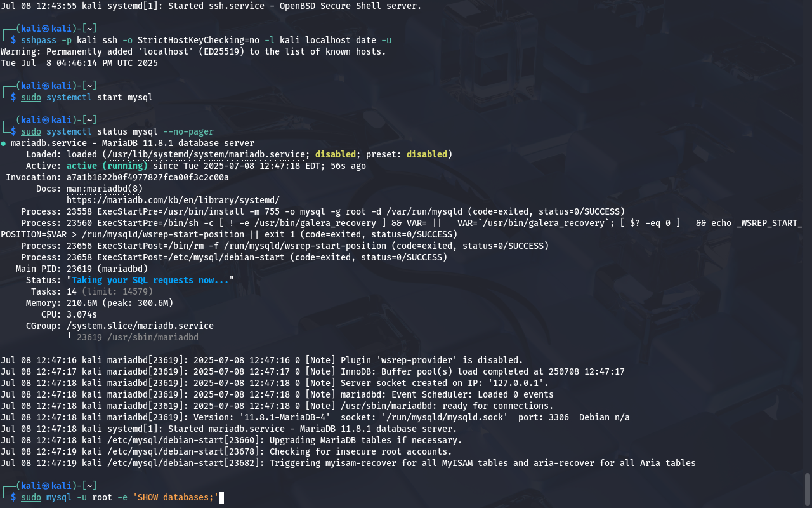Click the 'Tasks: 14 (limit: 14579)' line
Image resolution: width=812 pixels, height=508 pixels.
pyautogui.click(x=92, y=291)
